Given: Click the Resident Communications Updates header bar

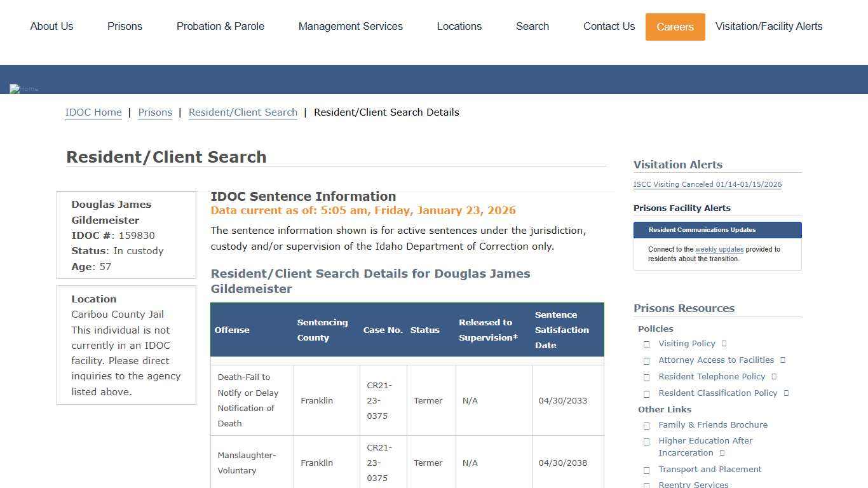Looking at the screenshot, I should 702,229.
